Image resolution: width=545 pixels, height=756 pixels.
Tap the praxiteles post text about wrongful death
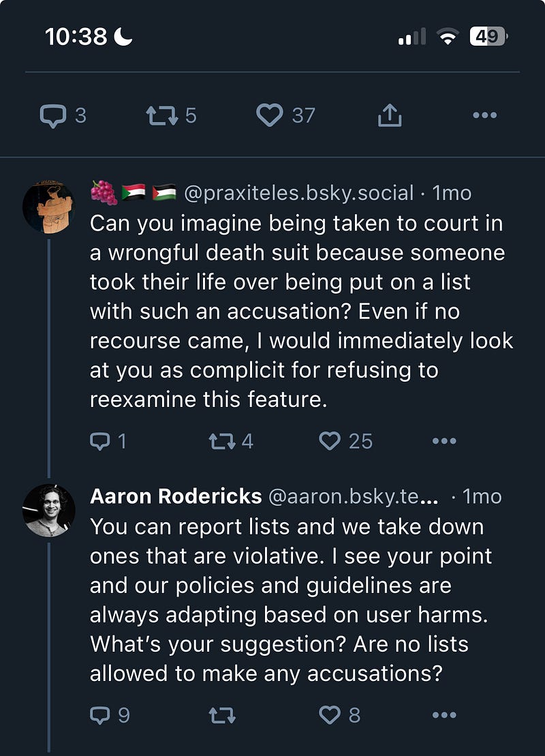tap(300, 312)
